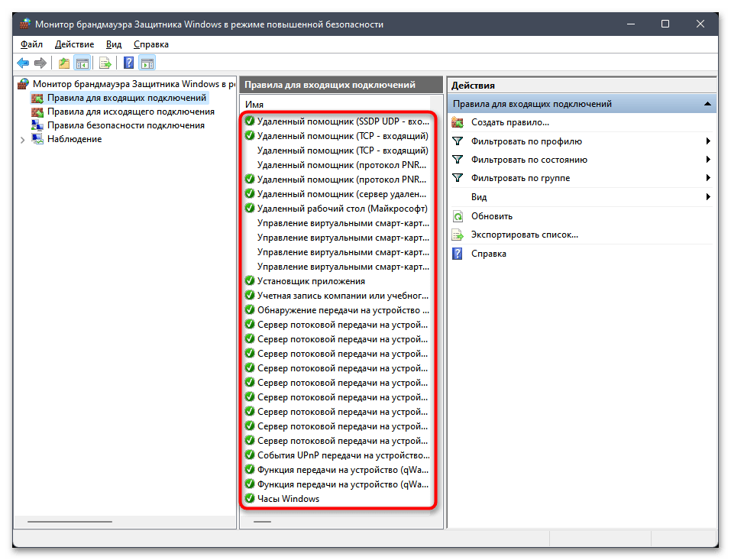The width and height of the screenshot is (731, 560).
Task: Toggle the console tree pane toolbar icon
Action: click(82, 63)
